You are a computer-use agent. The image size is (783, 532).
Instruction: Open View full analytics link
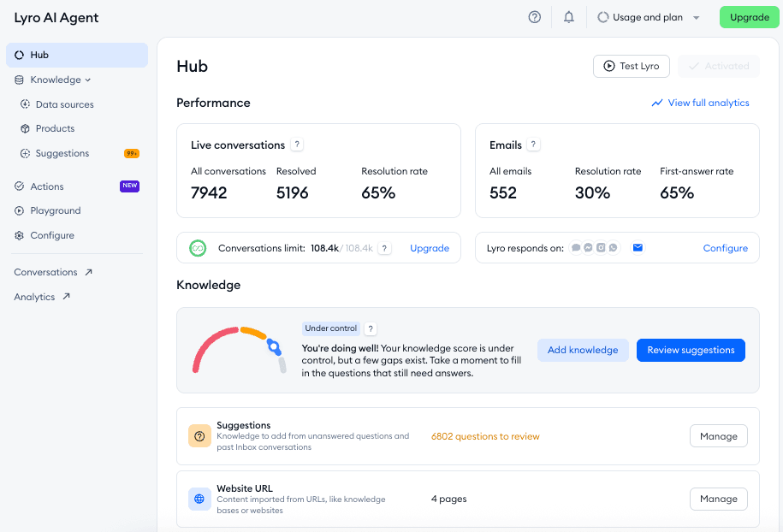708,103
